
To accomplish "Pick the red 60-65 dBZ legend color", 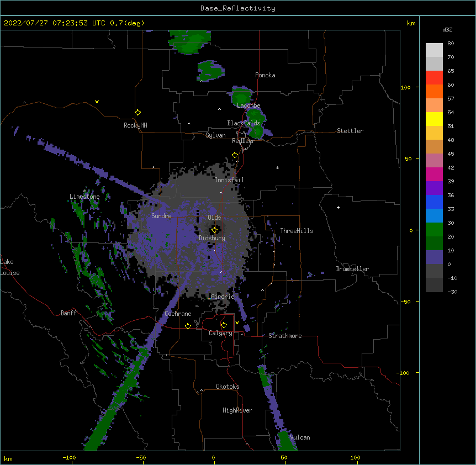I will 434,78.
